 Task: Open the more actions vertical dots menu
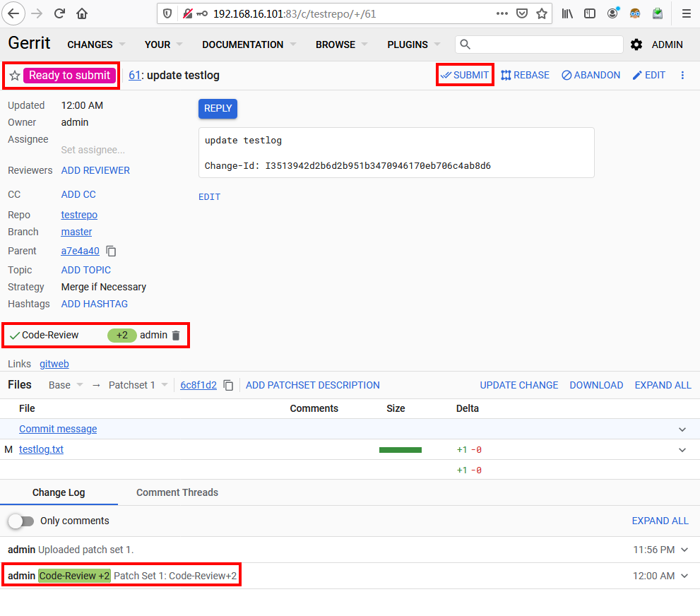tap(682, 75)
